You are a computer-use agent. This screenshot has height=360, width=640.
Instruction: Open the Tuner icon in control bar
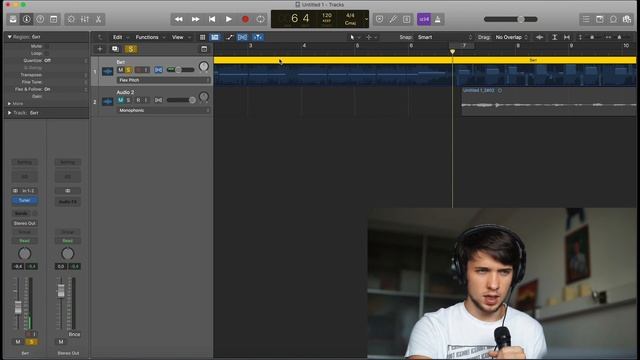(393, 19)
